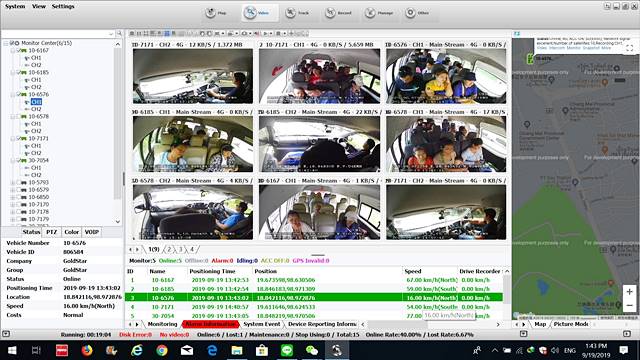
Task: Open the Map module in top toolbar
Action: [x=216, y=13]
